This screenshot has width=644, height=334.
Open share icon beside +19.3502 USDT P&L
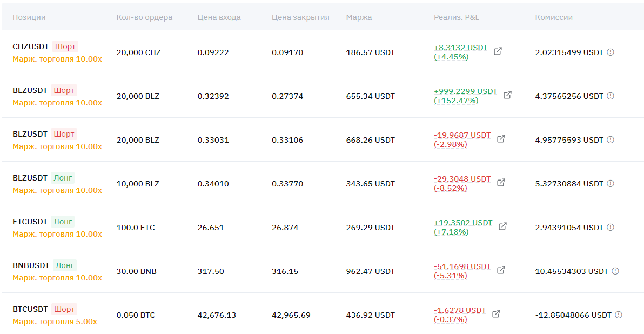[502, 226]
